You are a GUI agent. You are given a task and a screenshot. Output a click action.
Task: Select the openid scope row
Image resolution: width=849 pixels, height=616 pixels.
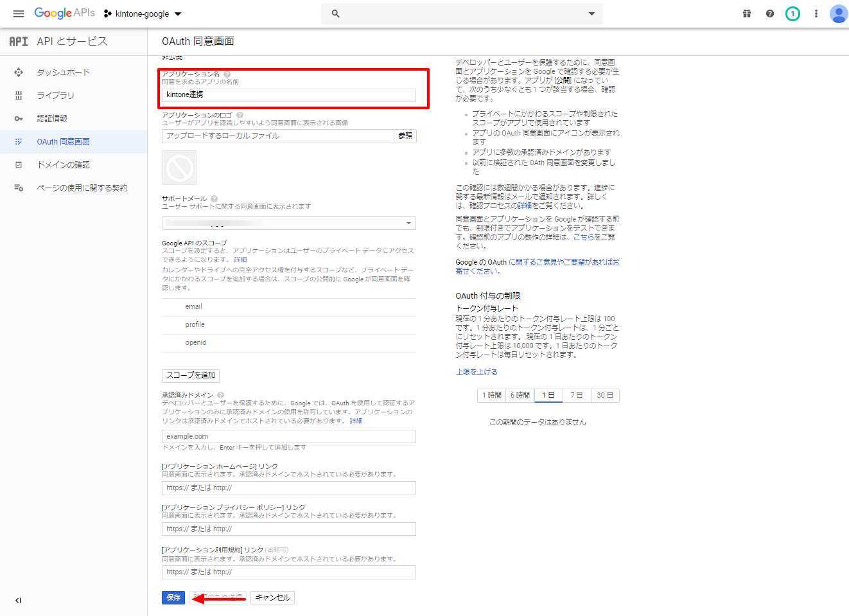click(289, 343)
